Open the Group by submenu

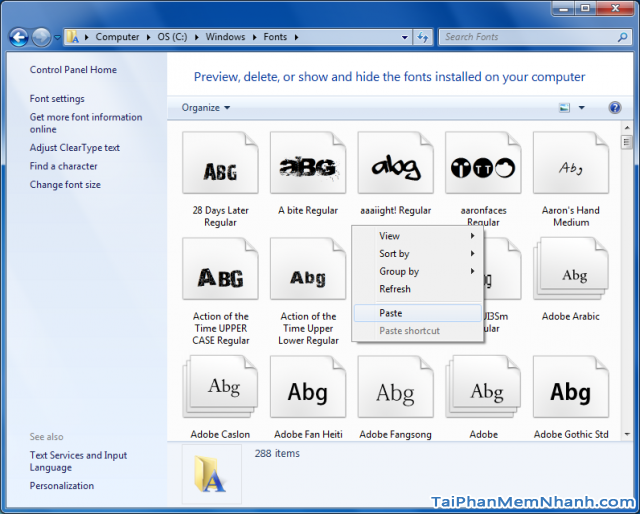click(418, 271)
